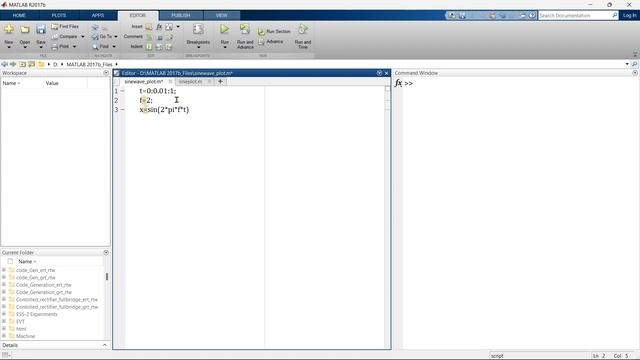This screenshot has height=360, width=640.
Task: Open Command Window actions menu
Action: pos(635,73)
